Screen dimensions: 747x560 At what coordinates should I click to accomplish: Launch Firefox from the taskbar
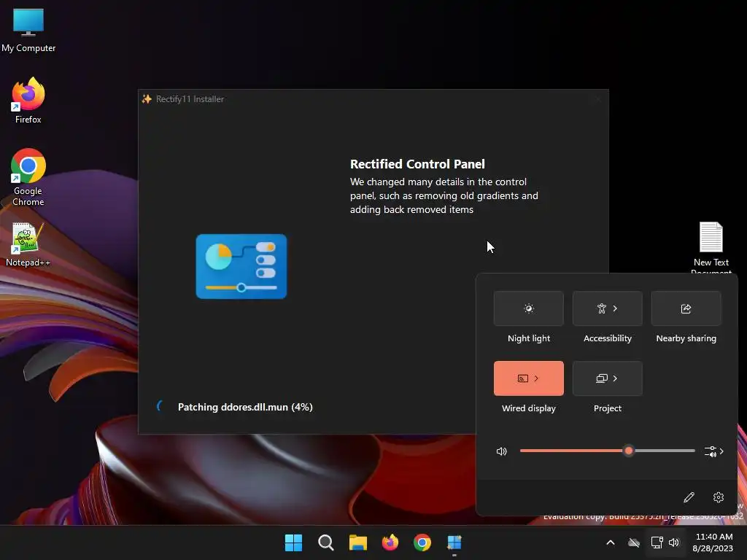click(390, 542)
